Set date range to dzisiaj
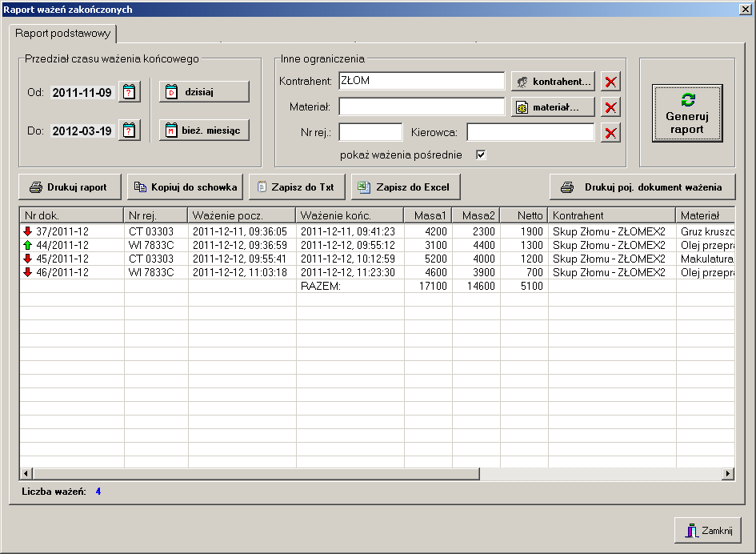The height and width of the screenshot is (554, 756). click(204, 92)
